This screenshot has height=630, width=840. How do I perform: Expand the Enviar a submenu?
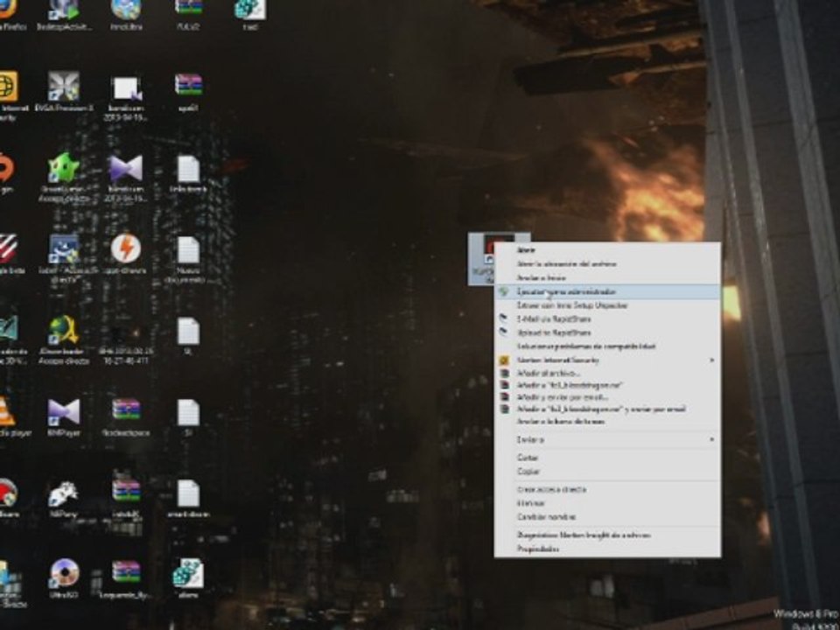click(x=607, y=439)
